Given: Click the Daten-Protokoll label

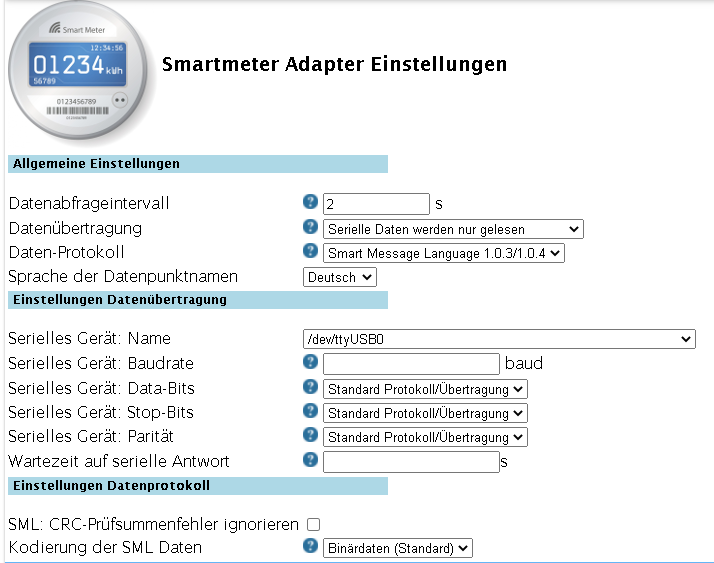Looking at the screenshot, I should [66, 252].
